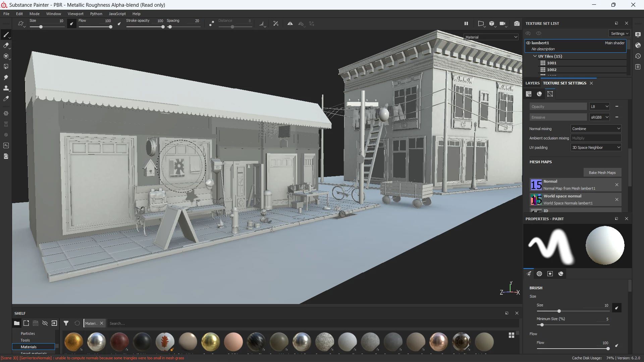Select the Smudge tool
644x362 pixels.
(6, 77)
